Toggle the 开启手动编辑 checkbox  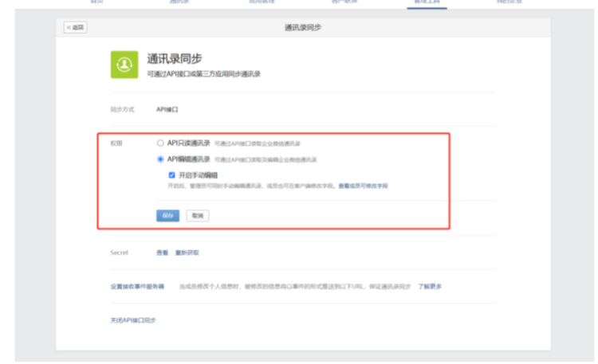(171, 174)
